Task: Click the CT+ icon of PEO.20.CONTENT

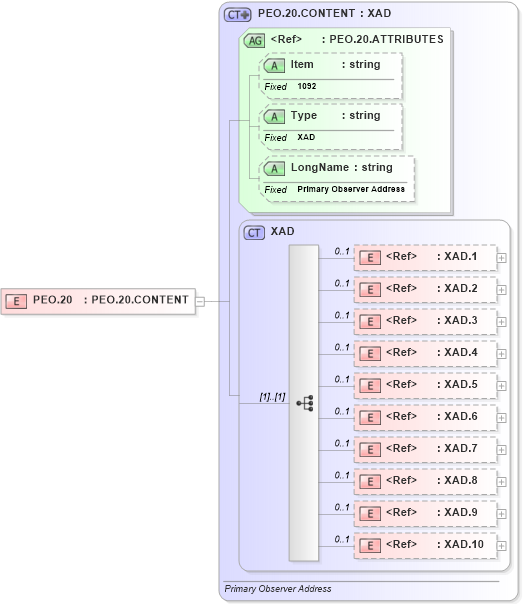Action: coord(238,15)
